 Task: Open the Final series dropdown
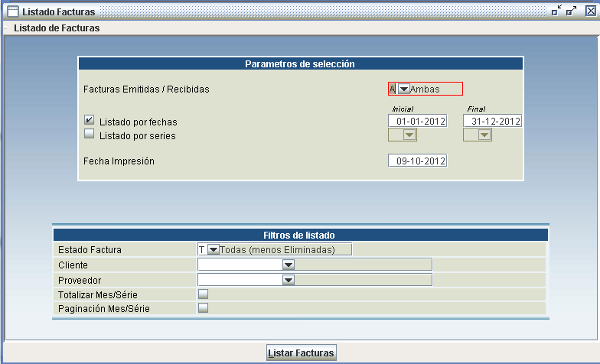point(484,135)
